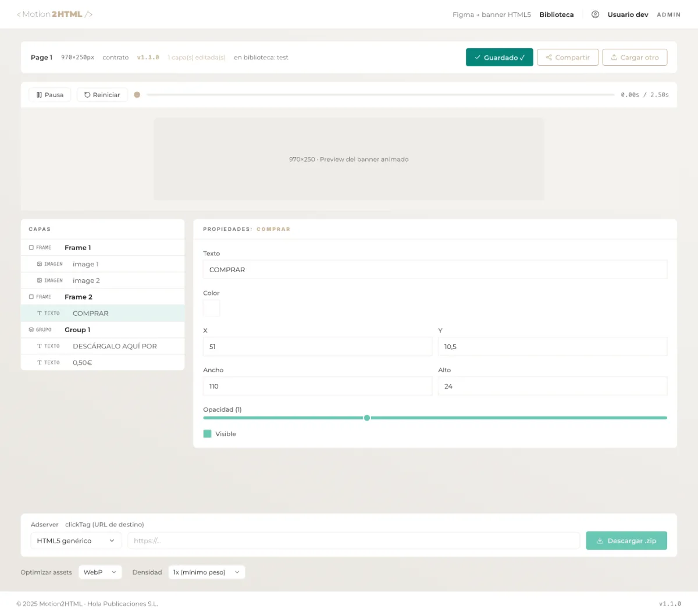Image resolution: width=698 pixels, height=616 pixels.
Task: Click the frame icon beside Frame 2
Action: (x=31, y=297)
